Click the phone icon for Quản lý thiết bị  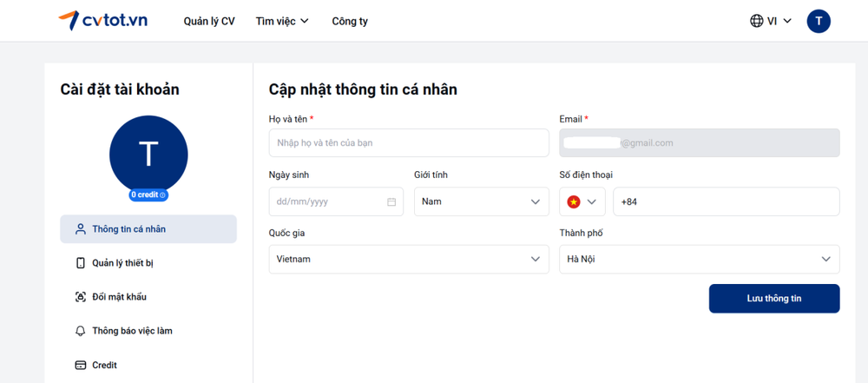click(81, 263)
